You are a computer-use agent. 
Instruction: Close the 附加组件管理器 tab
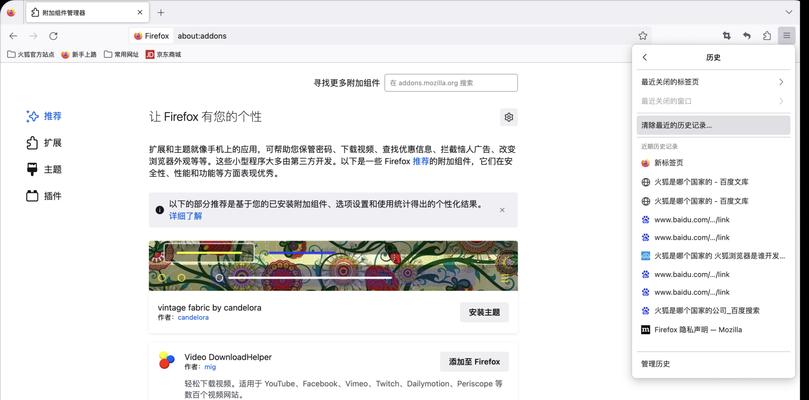pos(140,12)
